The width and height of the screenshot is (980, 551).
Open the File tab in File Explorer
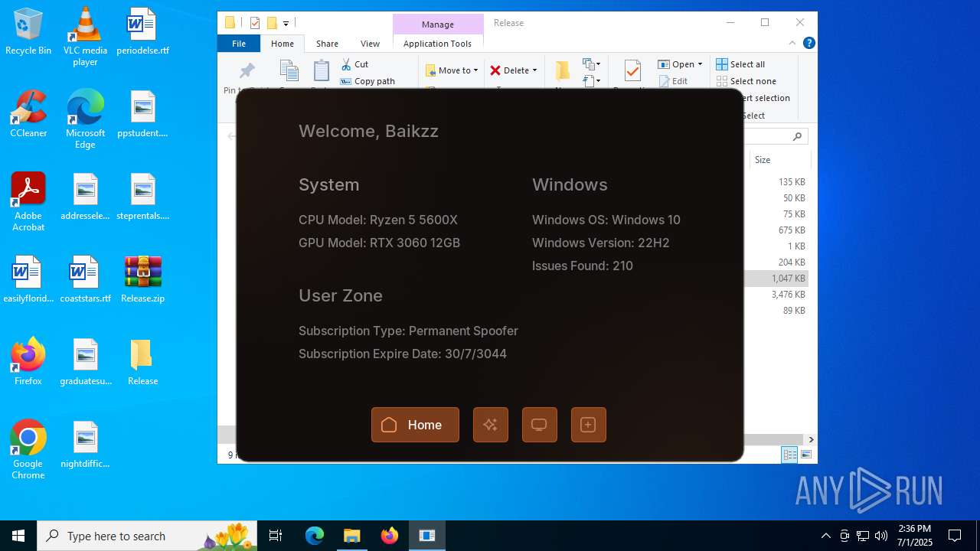(x=239, y=44)
